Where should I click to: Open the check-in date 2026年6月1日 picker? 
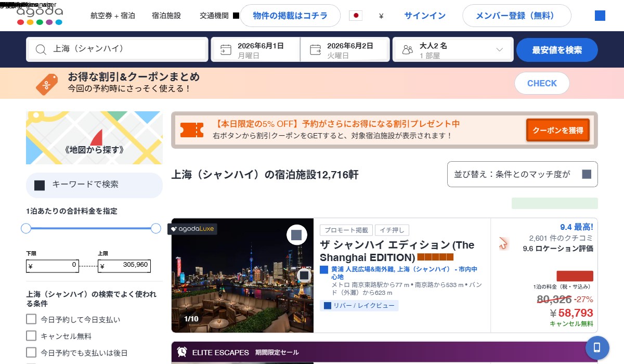(x=255, y=49)
